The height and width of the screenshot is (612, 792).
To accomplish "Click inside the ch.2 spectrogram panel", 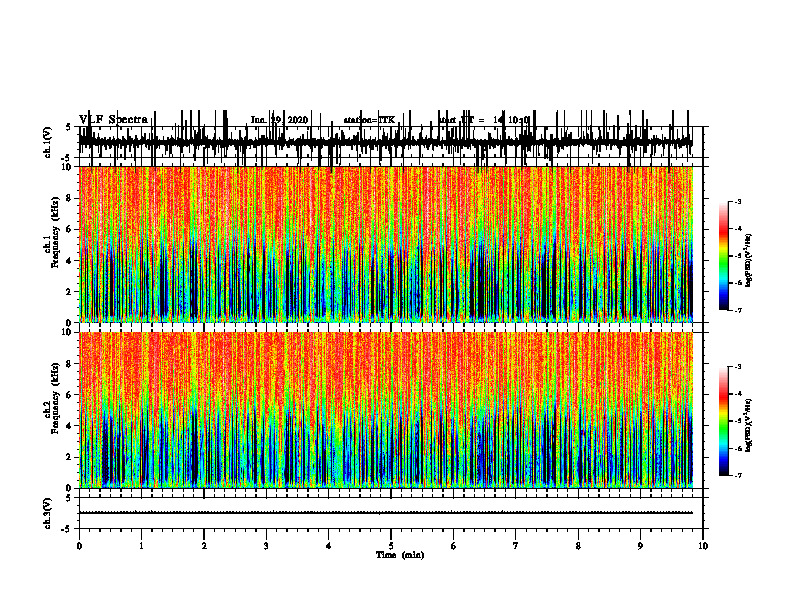I will (x=386, y=410).
